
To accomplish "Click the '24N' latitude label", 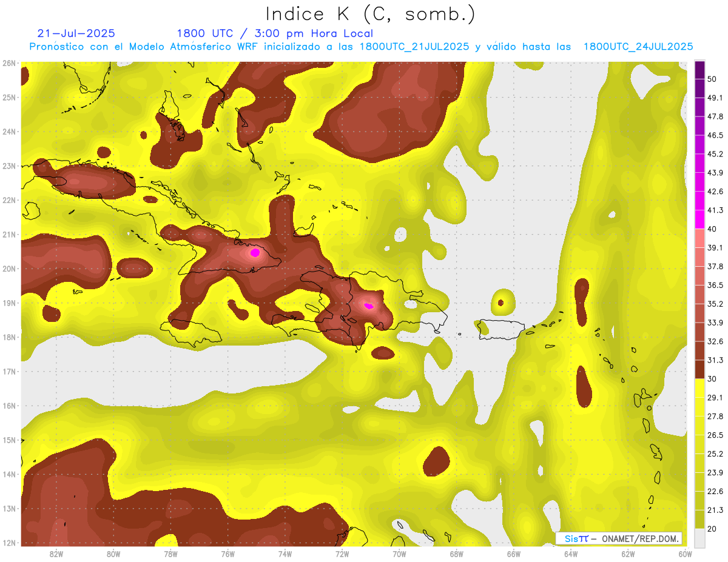I will click(9, 132).
